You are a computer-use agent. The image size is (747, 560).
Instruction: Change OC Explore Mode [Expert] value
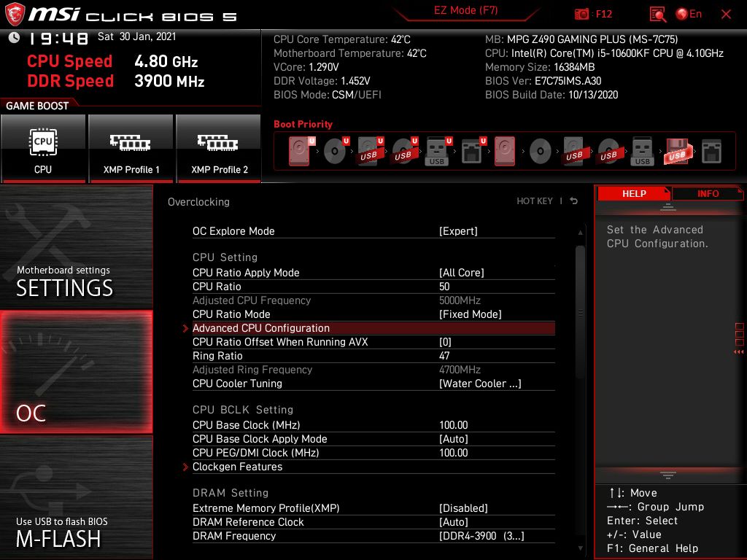373,231
